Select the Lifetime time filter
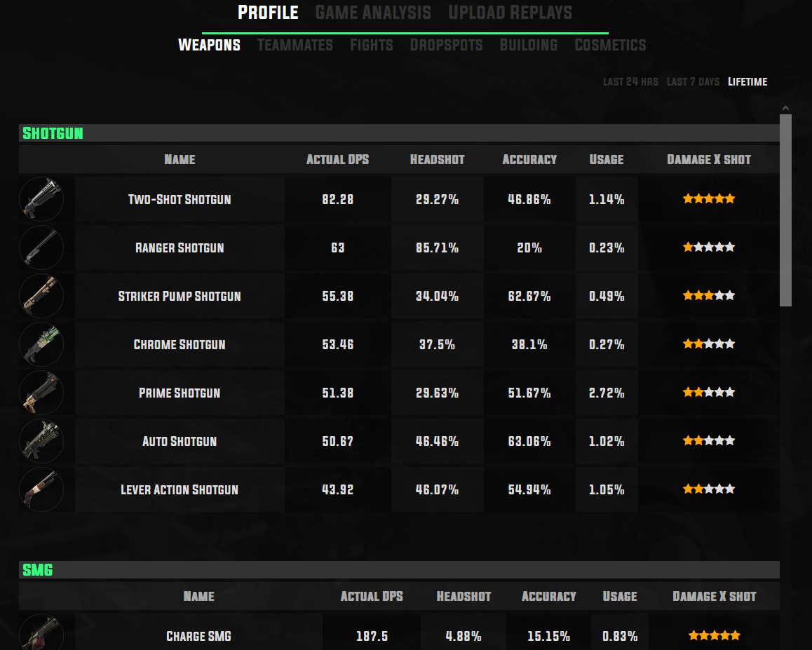This screenshot has width=812, height=650. 747,82
